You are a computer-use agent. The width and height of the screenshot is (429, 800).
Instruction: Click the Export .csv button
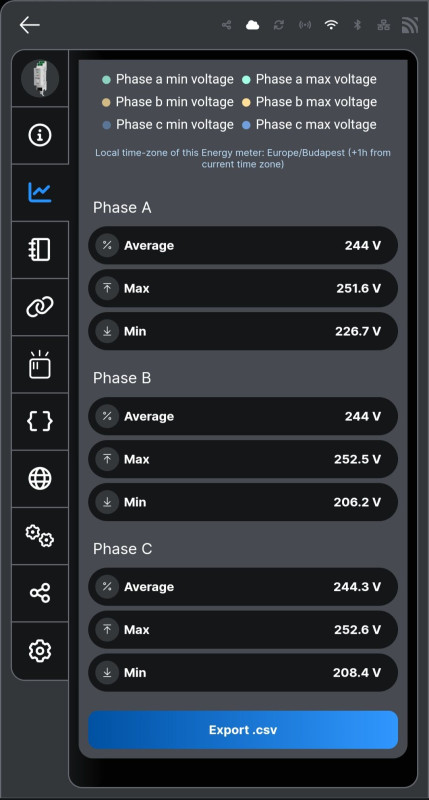point(243,730)
